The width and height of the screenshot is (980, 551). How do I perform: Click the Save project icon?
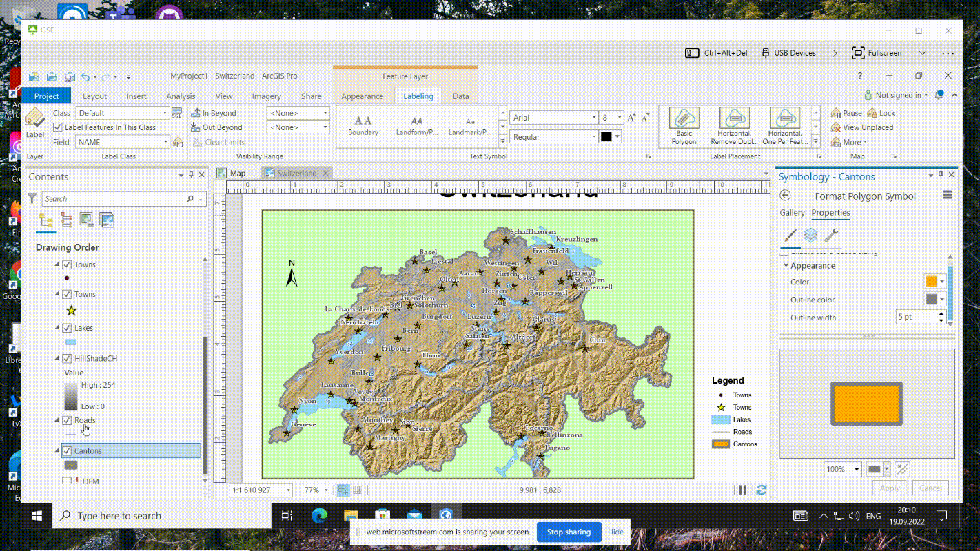click(x=70, y=77)
